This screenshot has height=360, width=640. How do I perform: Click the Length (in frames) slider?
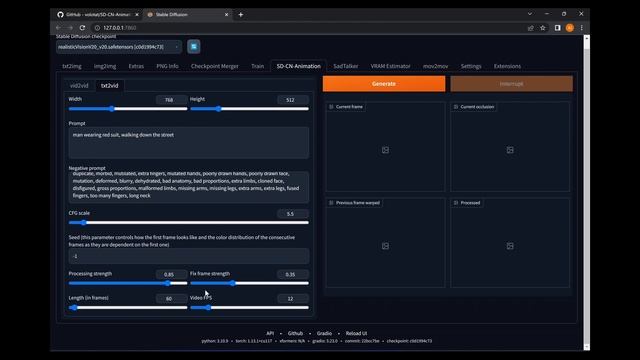click(x=128, y=307)
